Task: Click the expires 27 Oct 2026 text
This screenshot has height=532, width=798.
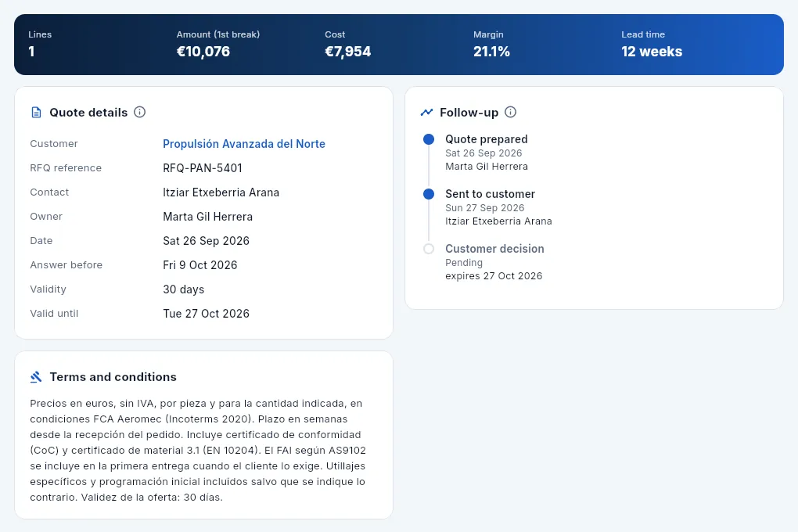Action: pos(494,276)
